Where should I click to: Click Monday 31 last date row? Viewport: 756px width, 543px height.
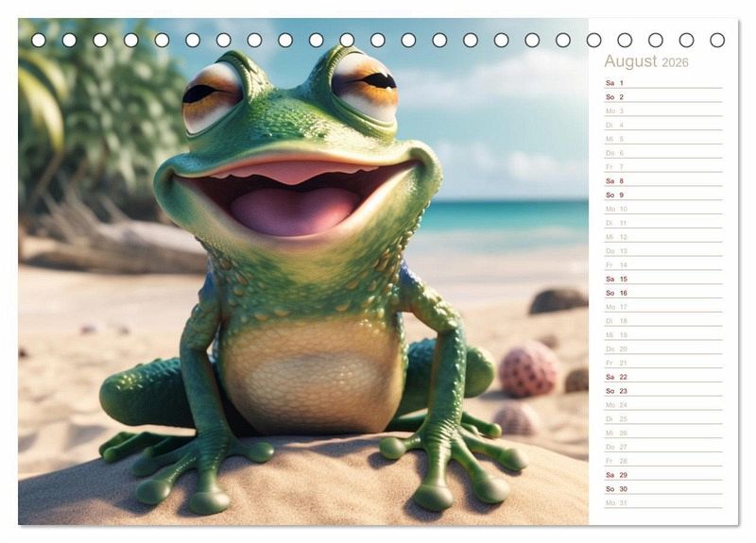(662, 502)
